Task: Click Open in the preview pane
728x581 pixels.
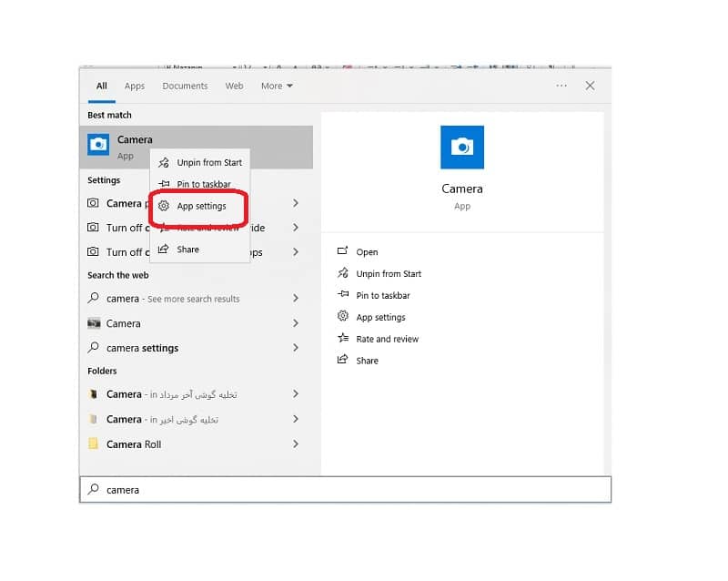Action: (x=367, y=252)
